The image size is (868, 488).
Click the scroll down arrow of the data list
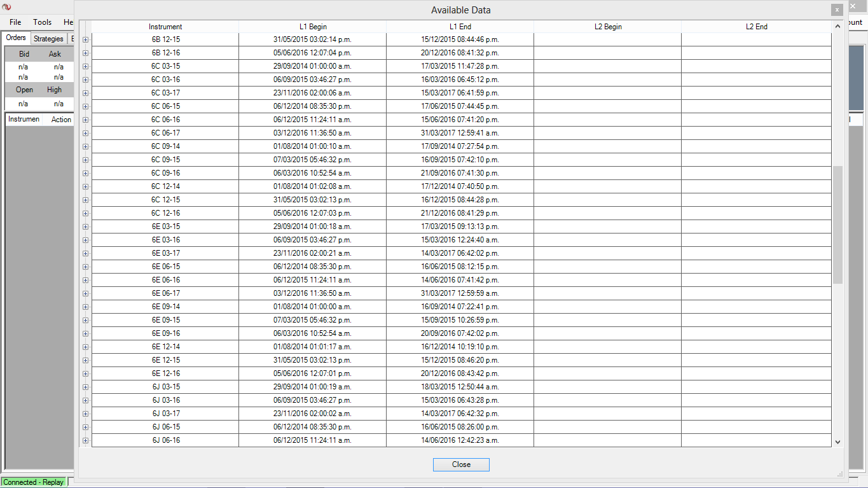(837, 442)
